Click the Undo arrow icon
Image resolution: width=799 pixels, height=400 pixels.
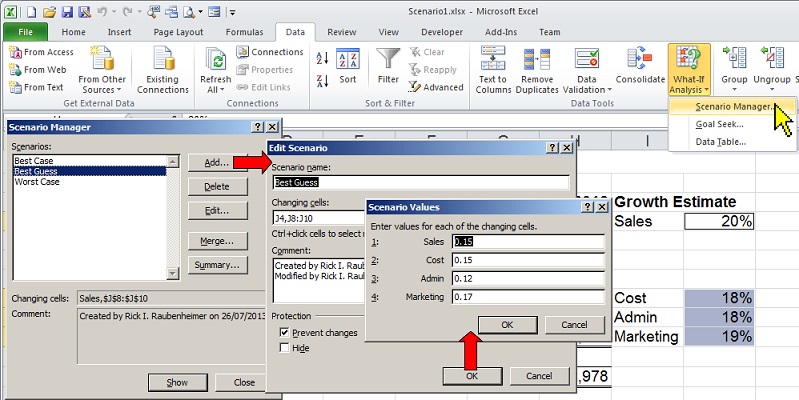[x=102, y=11]
